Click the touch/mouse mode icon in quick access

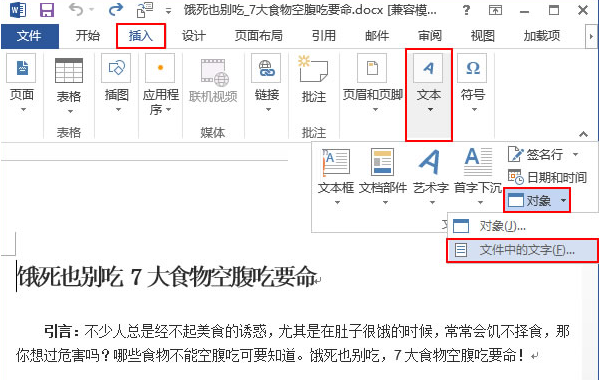[145, 10]
